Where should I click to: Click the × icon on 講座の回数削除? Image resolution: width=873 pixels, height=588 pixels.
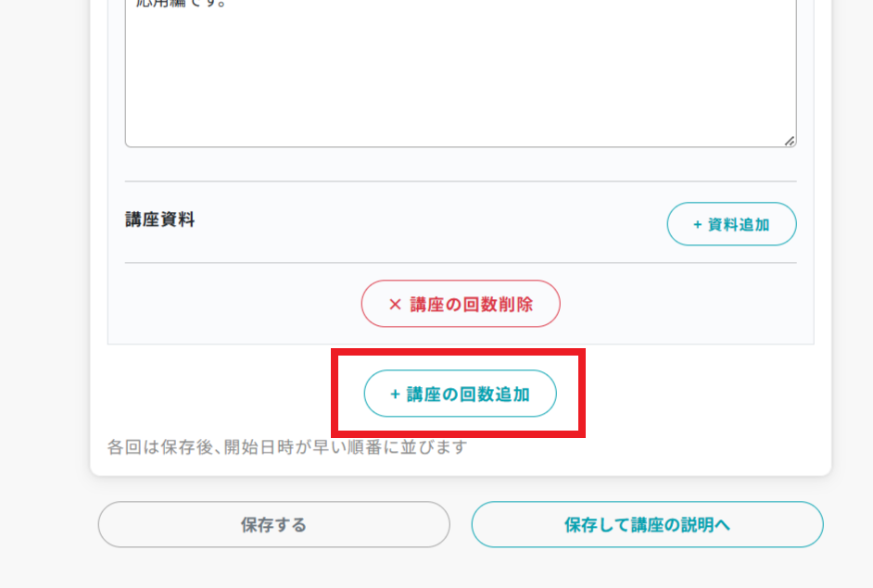[395, 304]
